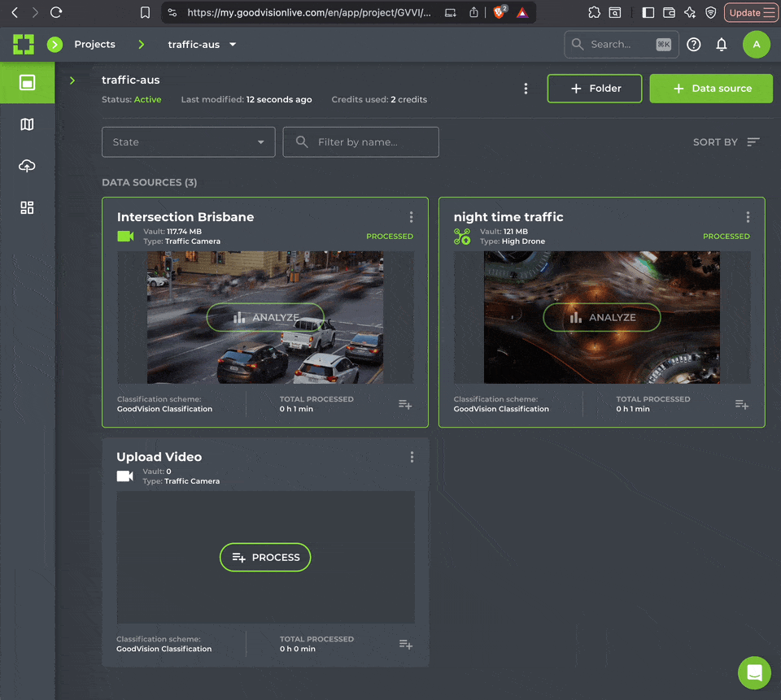781x700 pixels.
Task: Open the SORT BY control
Action: (726, 142)
